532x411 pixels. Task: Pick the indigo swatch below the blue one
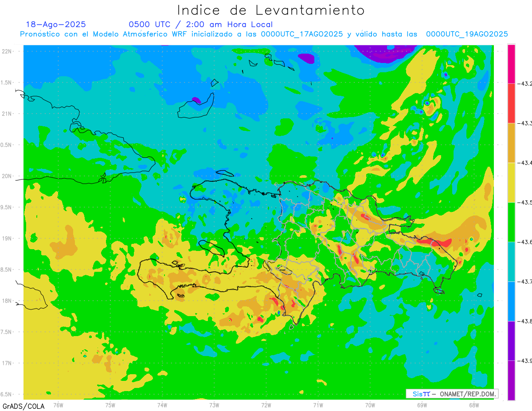[x=511, y=341]
